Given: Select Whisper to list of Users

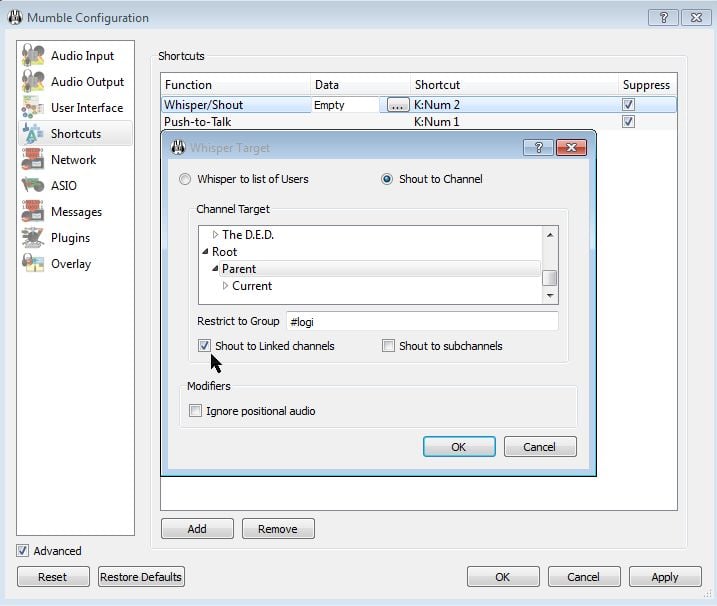Looking at the screenshot, I should click(184, 179).
